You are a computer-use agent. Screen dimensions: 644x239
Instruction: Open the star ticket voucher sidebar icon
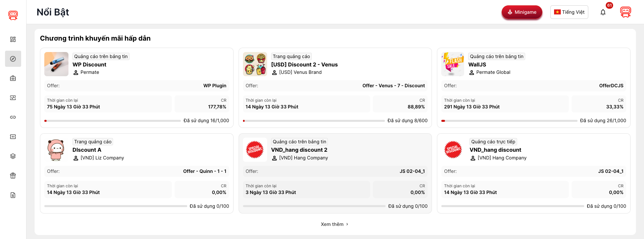pyautogui.click(x=13, y=137)
